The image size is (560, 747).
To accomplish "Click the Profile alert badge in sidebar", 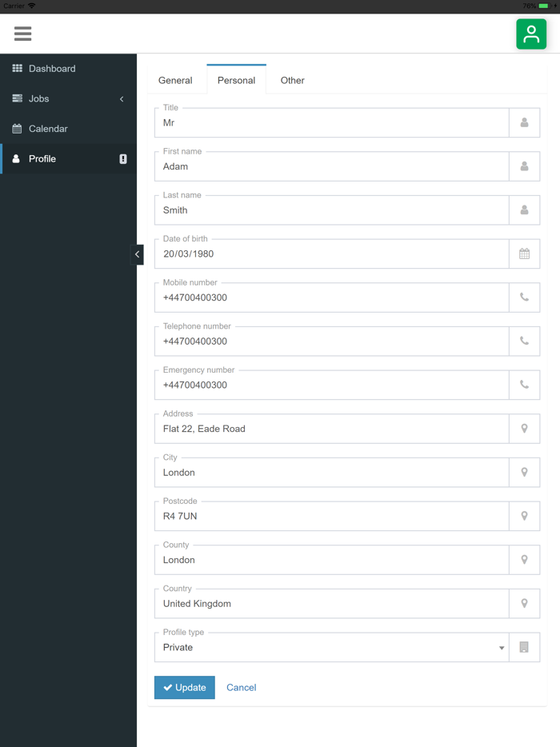I will point(123,159).
